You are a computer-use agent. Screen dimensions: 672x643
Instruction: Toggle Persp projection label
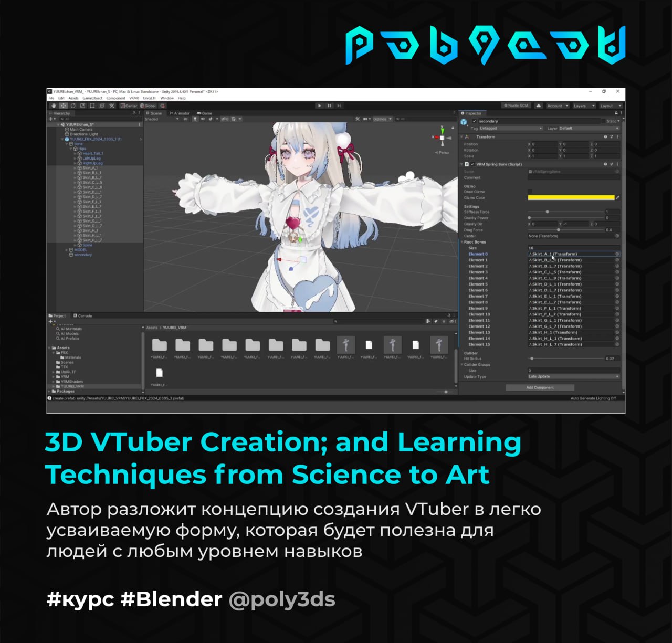pos(442,153)
